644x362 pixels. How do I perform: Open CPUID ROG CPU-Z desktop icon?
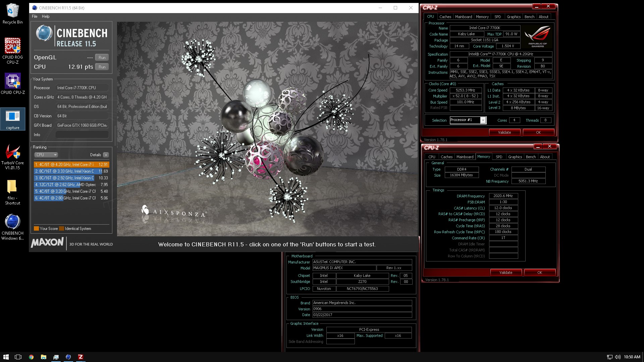(x=12, y=51)
